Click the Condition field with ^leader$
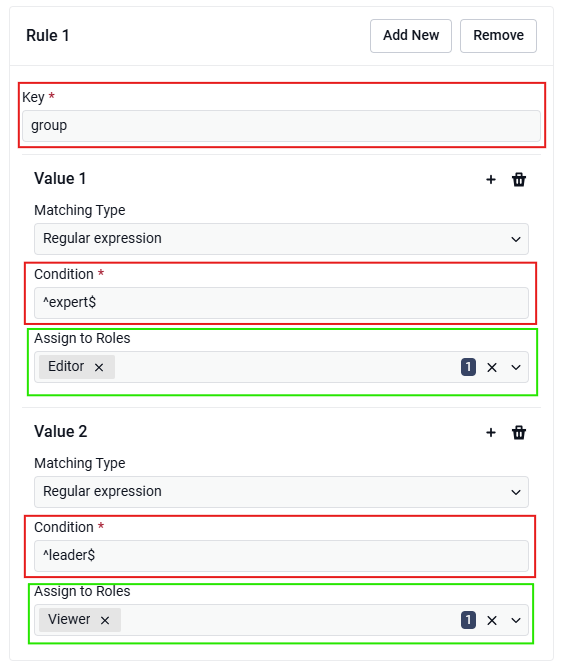The height and width of the screenshot is (667, 565). pyautogui.click(x=281, y=556)
